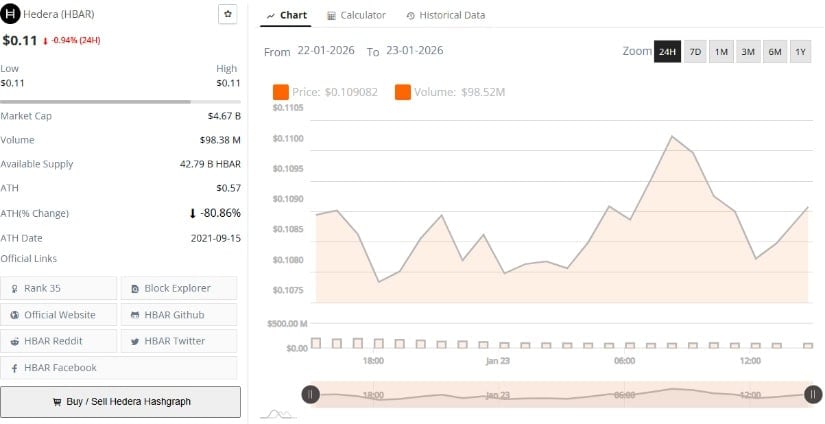Select the Chart tab
The width and height of the screenshot is (825, 424).
tap(287, 16)
